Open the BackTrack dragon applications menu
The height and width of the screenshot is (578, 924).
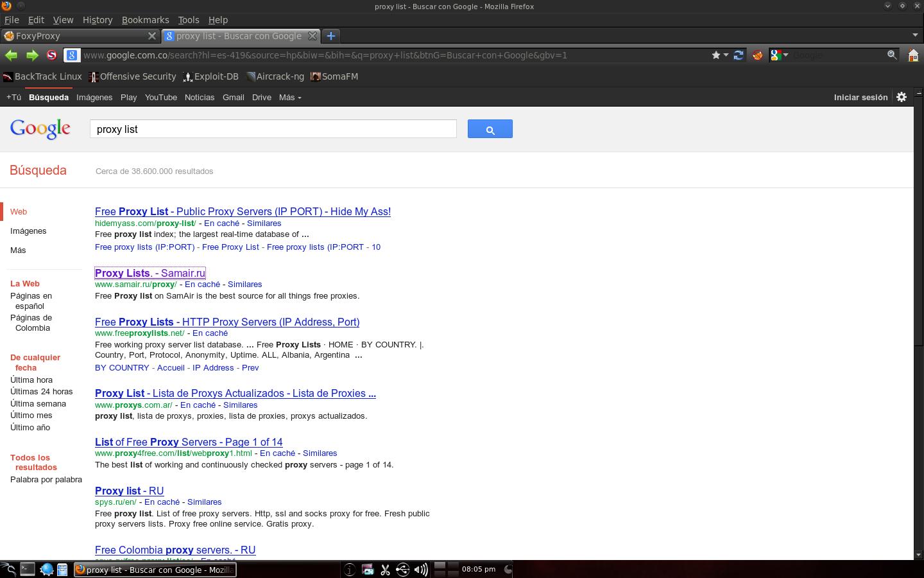tap(8, 569)
